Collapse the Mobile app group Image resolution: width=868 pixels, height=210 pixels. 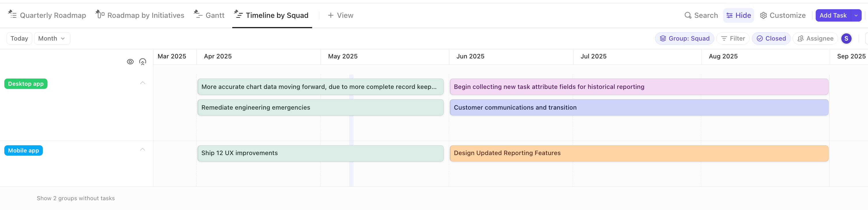click(x=143, y=150)
